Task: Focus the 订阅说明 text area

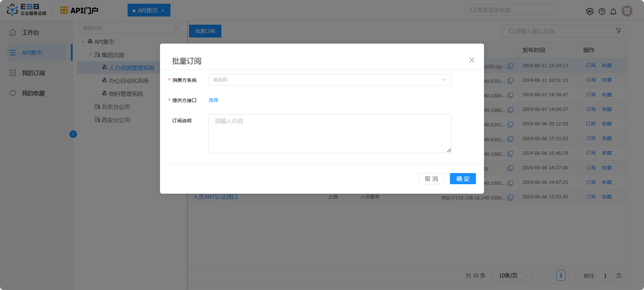Action: [x=330, y=134]
